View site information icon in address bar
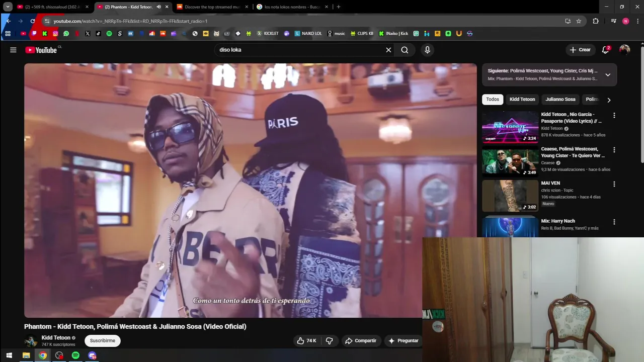Screen dimensions: 644x362 coord(47,21)
